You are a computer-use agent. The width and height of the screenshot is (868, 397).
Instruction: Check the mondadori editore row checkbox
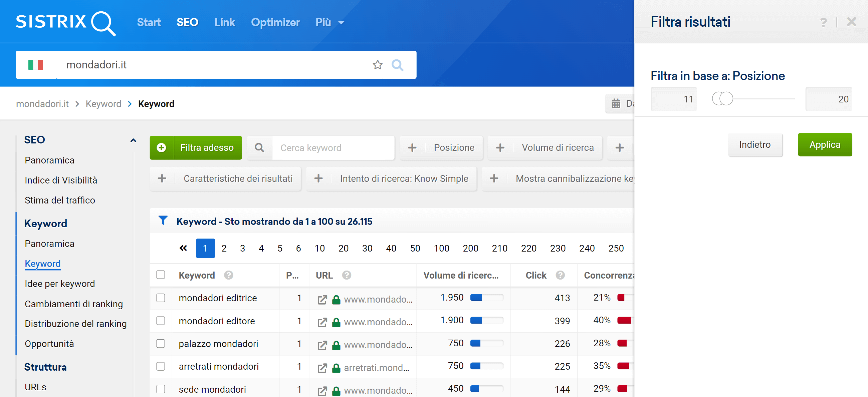pyautogui.click(x=161, y=321)
